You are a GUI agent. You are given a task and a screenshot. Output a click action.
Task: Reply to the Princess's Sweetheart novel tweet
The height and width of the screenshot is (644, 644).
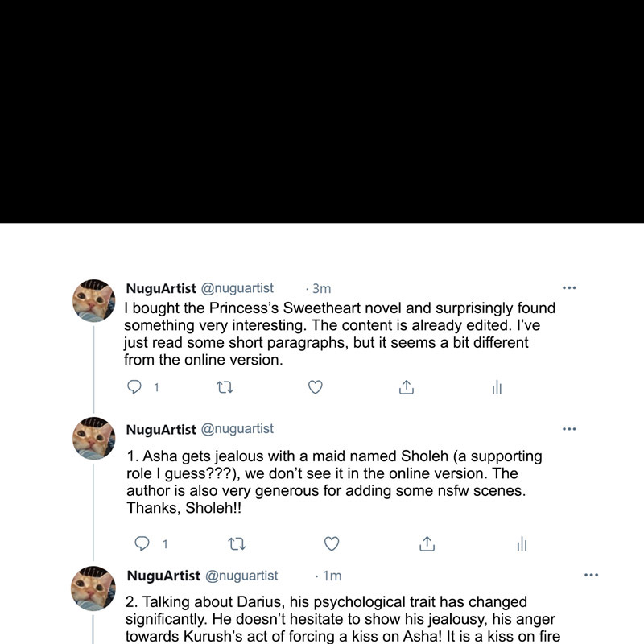pos(134,387)
